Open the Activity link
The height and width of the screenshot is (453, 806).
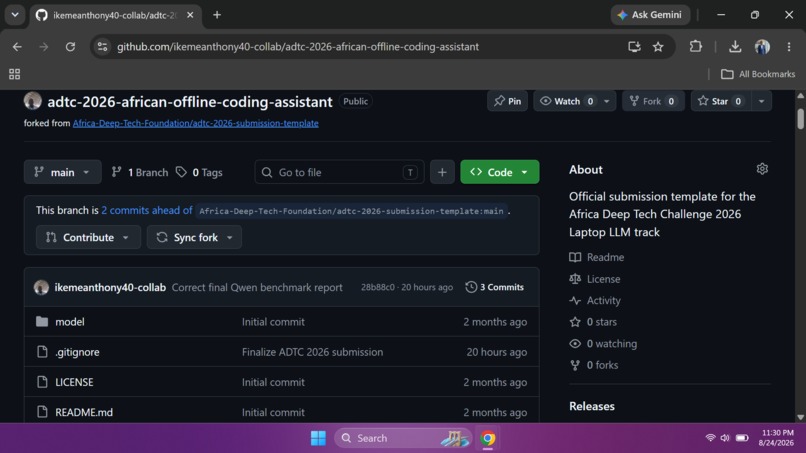[595, 301]
